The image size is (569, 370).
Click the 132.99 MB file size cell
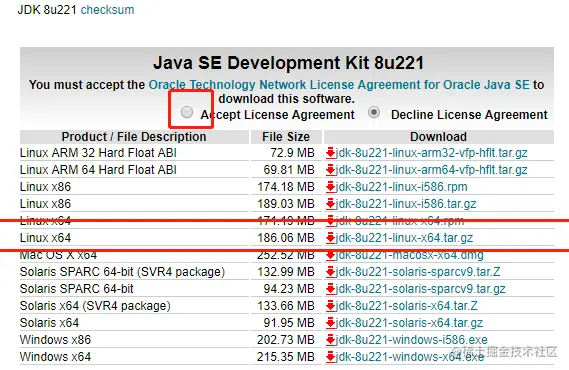(x=286, y=272)
